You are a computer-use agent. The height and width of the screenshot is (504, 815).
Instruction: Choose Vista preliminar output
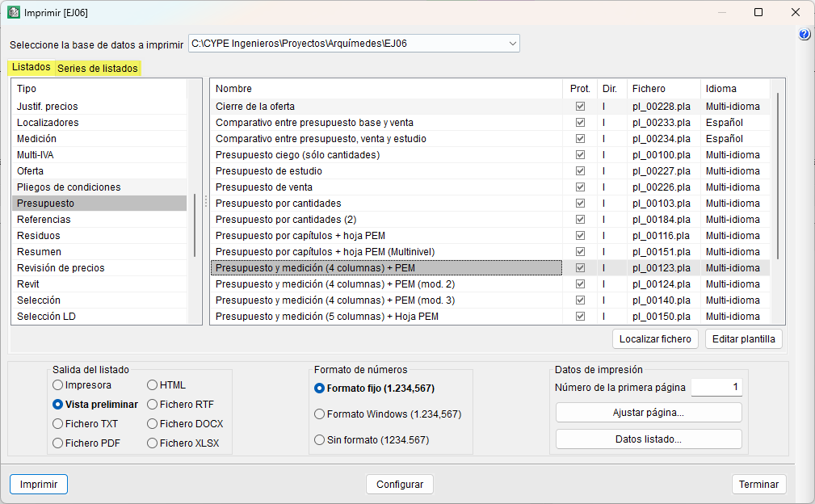[x=95, y=404]
